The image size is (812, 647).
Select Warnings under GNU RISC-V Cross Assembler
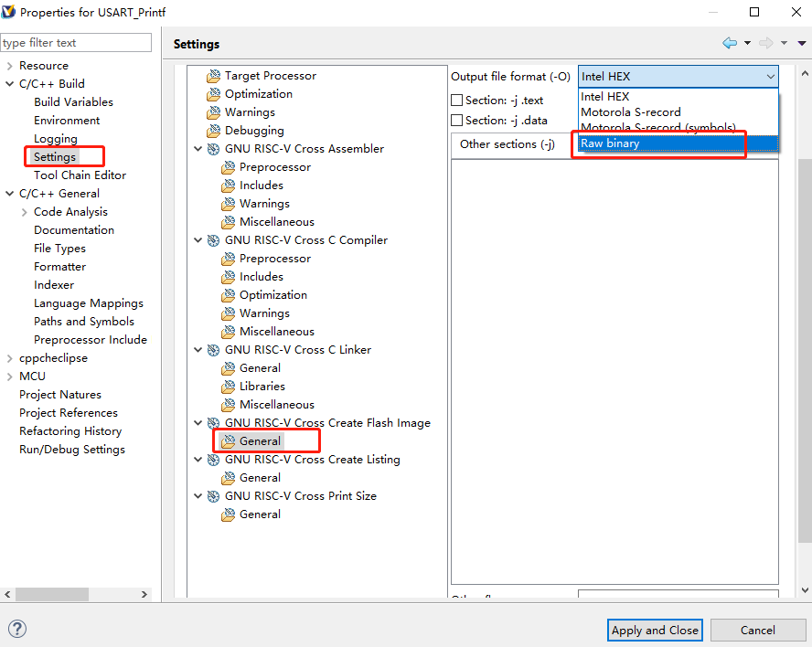tap(264, 203)
